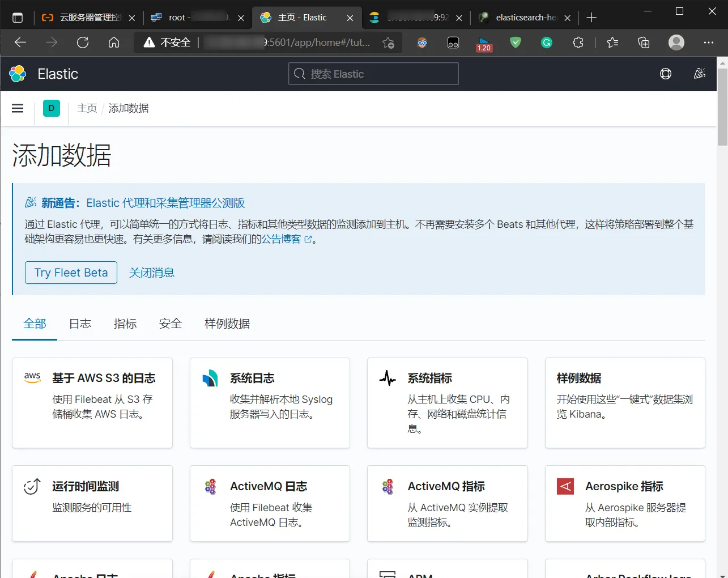The image size is (728, 578).
Task: Click the 基于 AWS S3 的日志 title
Action: point(104,378)
